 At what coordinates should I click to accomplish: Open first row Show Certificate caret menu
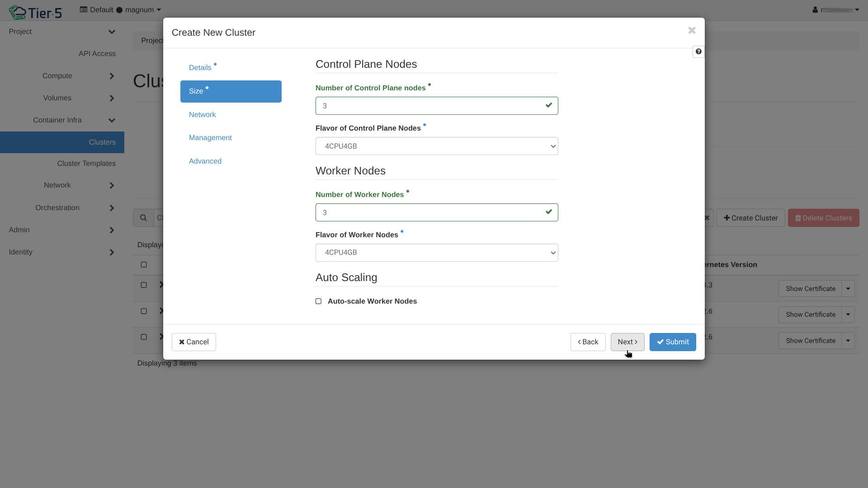848,289
